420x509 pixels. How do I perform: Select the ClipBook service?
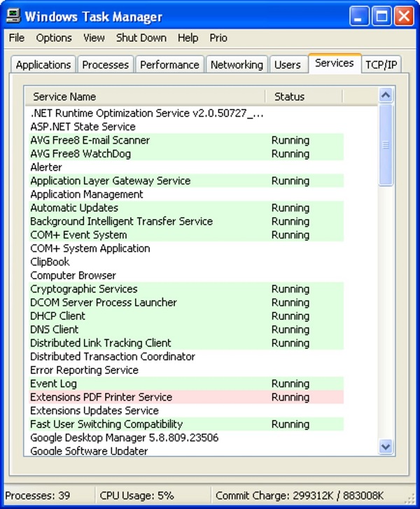coord(186,262)
